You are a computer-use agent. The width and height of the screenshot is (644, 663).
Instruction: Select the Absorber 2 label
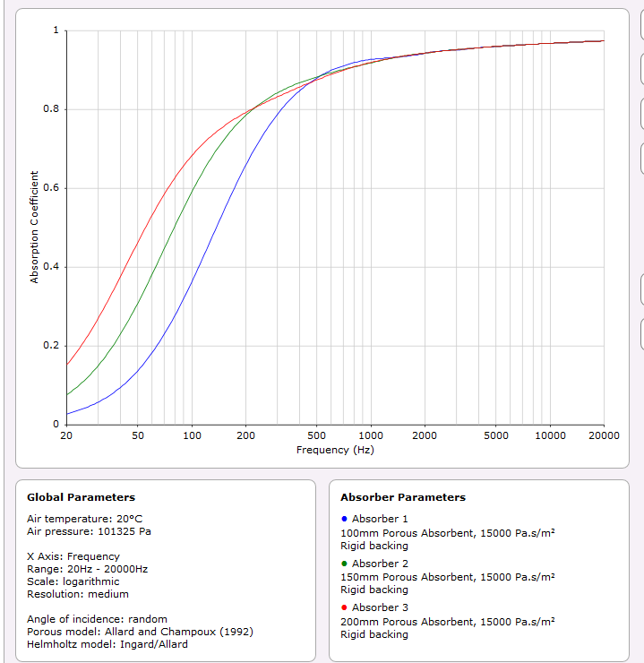click(380, 564)
